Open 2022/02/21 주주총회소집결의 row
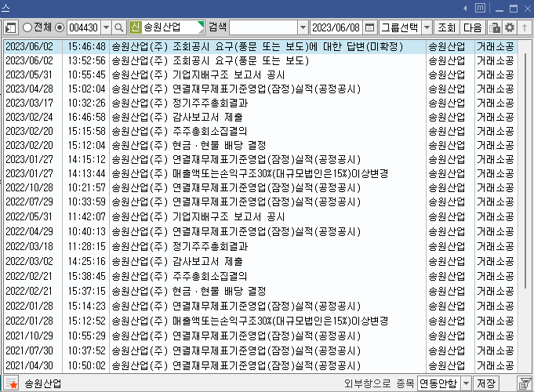This screenshot has height=392, width=534. (x=260, y=276)
